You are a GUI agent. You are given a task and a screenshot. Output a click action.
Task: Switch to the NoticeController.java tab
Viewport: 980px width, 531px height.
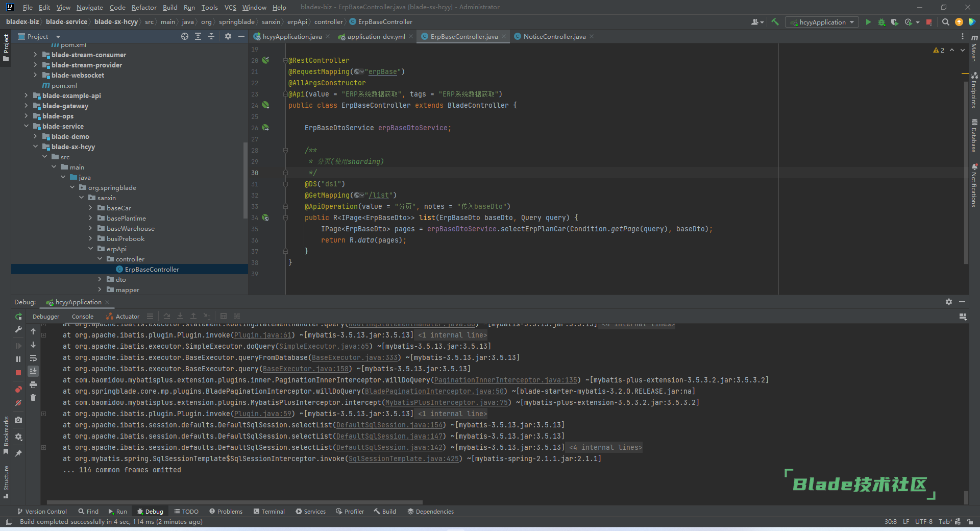[x=554, y=36]
